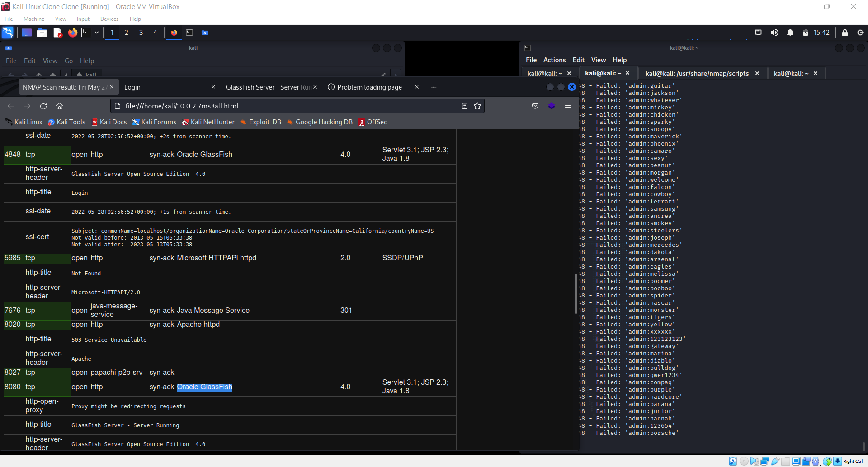Toggle reader view in the address bar
Viewport: 868px width, 467px height.
pyautogui.click(x=464, y=106)
